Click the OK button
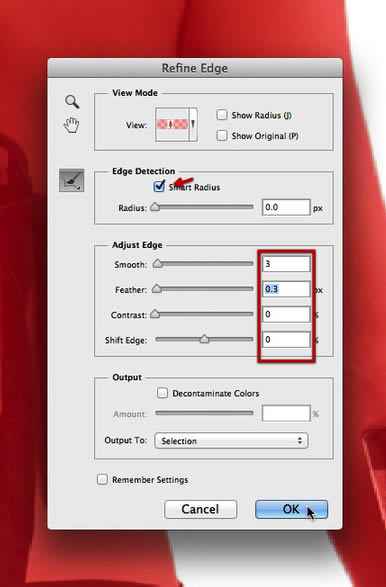 point(291,509)
